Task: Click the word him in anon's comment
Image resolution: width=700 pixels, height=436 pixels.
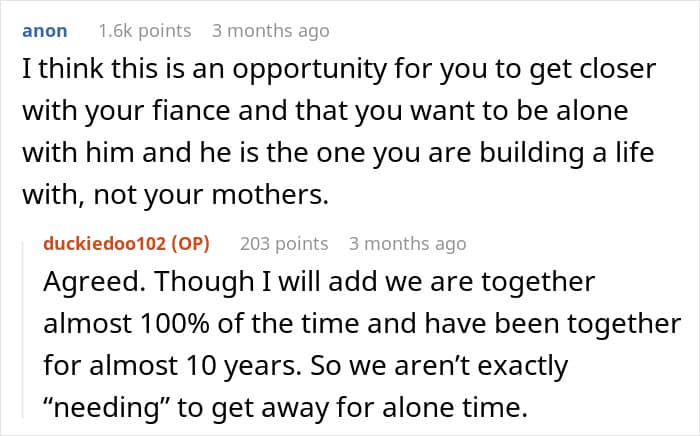Action: point(109,153)
